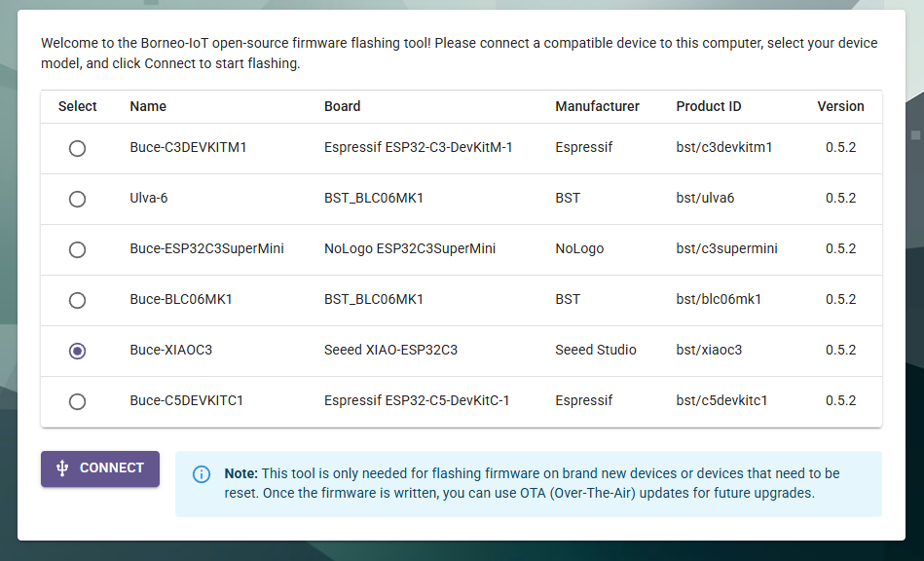Select the Buce-C5DEVKITC1 radio button

(x=77, y=401)
